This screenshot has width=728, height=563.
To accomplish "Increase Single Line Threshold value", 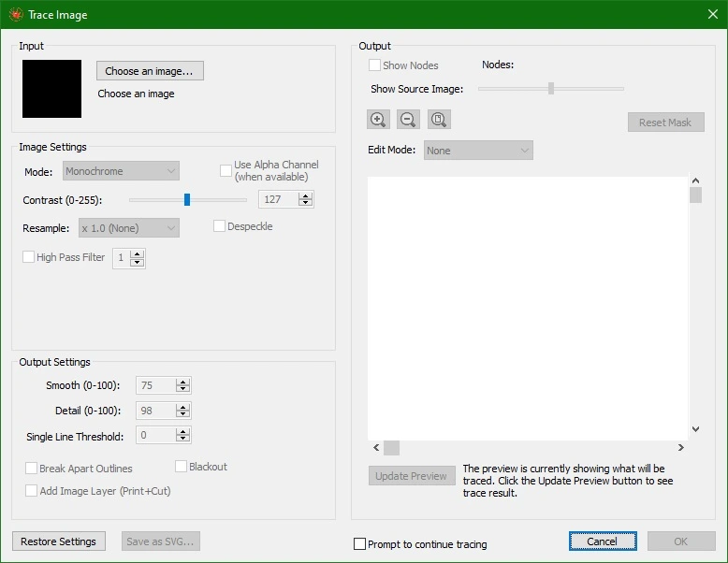I will pyautogui.click(x=182, y=432).
